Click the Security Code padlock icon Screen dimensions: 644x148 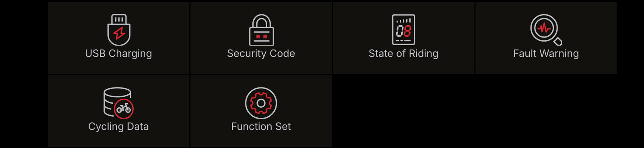261,30
